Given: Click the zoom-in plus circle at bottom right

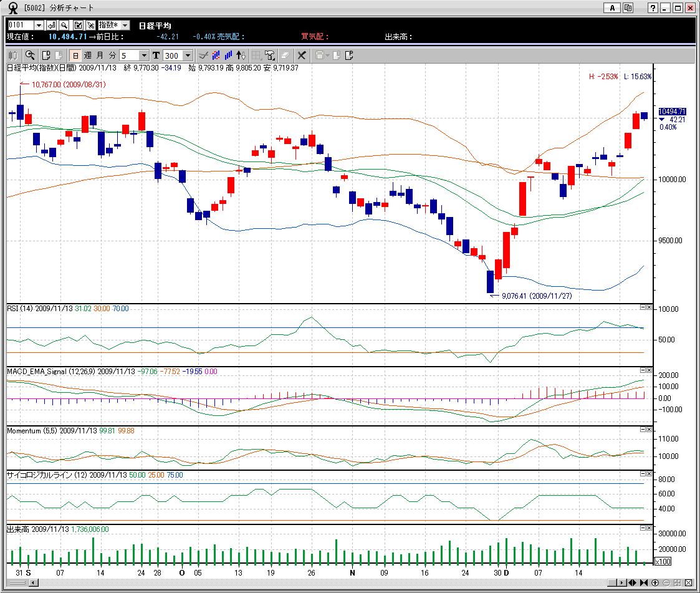Looking at the screenshot, I should (x=655, y=582).
